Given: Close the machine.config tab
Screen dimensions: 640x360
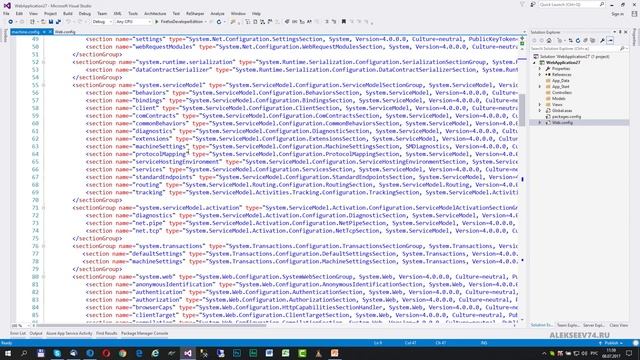Looking at the screenshot, I should click(50, 32).
